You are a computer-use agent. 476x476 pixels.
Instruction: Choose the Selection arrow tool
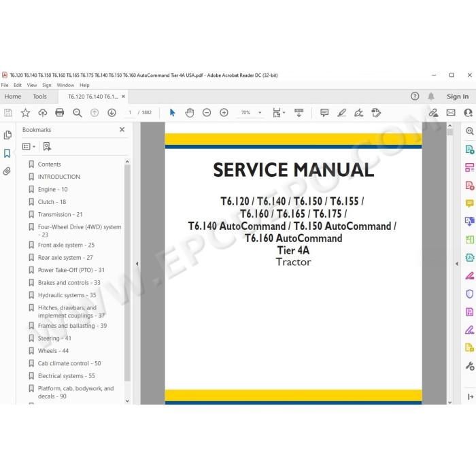click(172, 113)
